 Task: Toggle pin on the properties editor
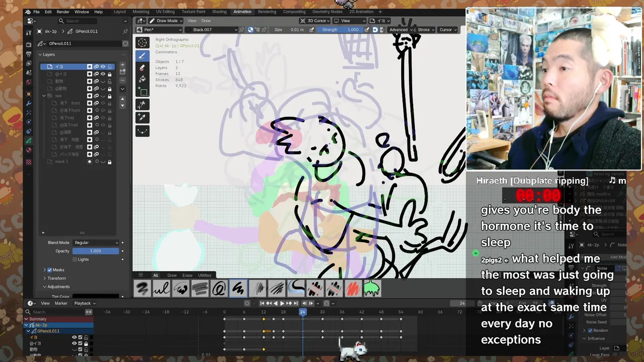pyautogui.click(x=125, y=31)
